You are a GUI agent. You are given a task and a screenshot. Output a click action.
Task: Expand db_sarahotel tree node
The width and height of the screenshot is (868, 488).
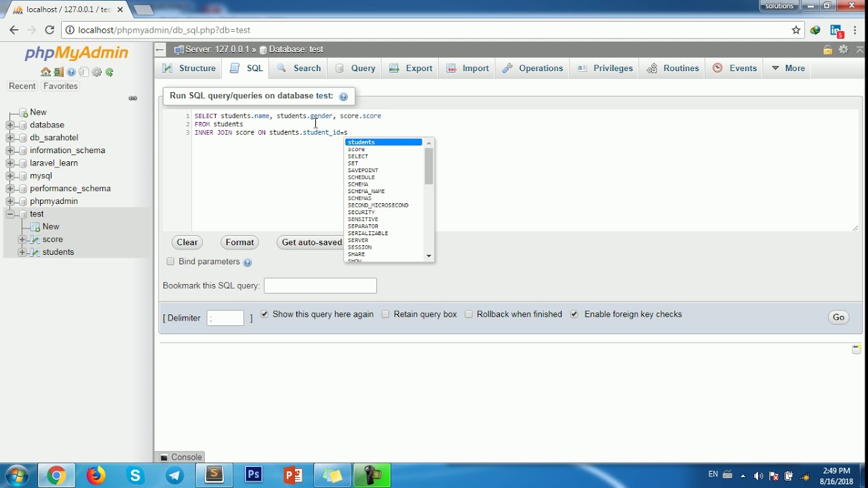pyautogui.click(x=10, y=138)
